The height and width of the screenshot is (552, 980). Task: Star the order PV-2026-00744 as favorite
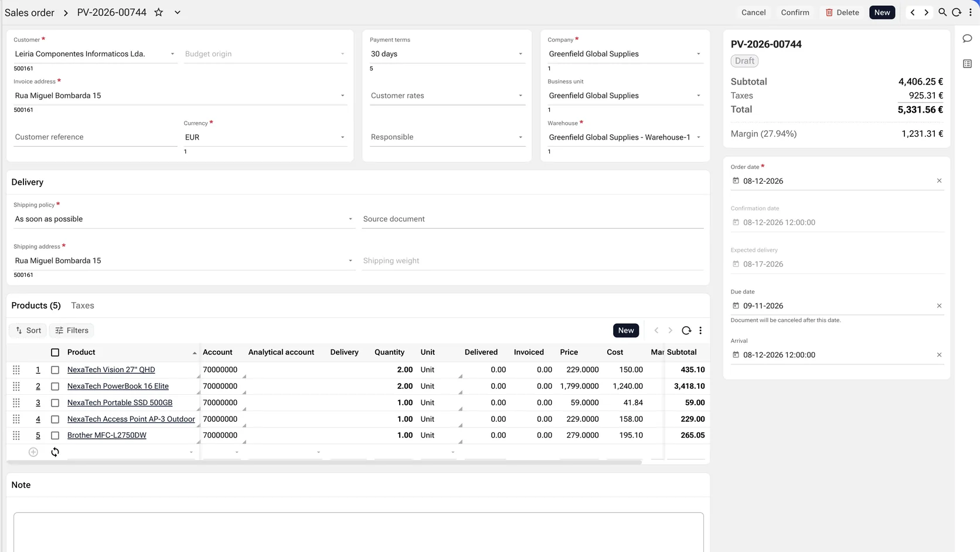tap(158, 12)
